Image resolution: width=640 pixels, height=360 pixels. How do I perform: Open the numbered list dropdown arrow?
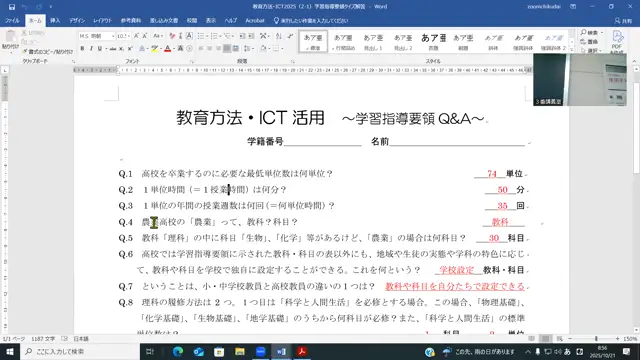(220, 36)
